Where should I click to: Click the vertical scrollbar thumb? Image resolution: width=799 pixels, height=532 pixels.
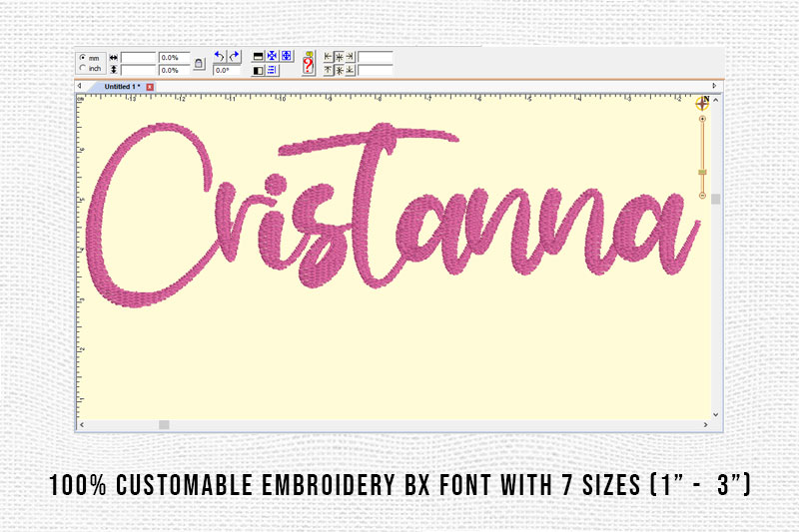[716, 199]
